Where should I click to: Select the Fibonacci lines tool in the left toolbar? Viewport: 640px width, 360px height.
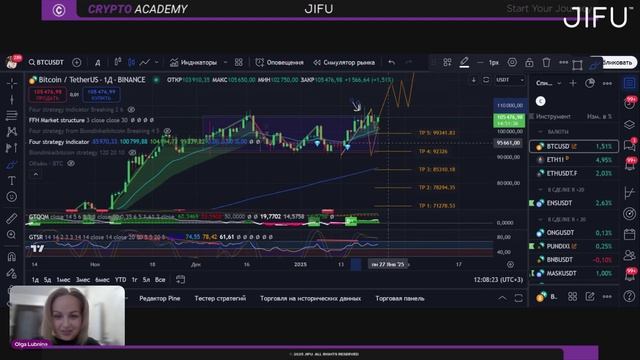(11, 116)
